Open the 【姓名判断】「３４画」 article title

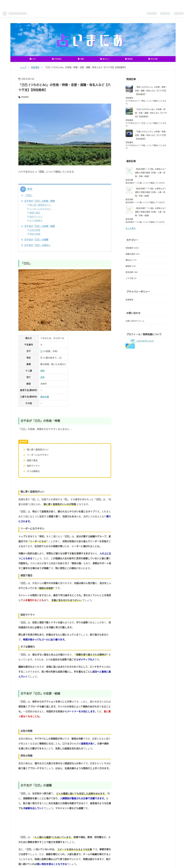pos(151,212)
